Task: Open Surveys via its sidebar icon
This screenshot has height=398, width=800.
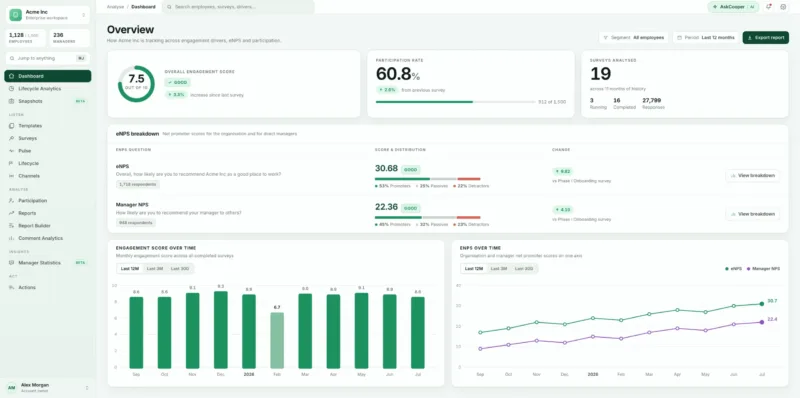Action: point(12,138)
